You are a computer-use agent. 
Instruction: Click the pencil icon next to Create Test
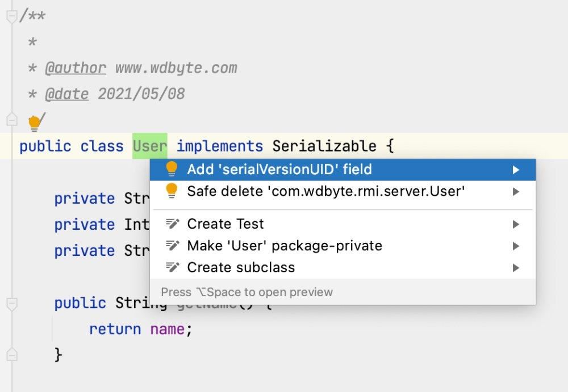[x=173, y=224]
